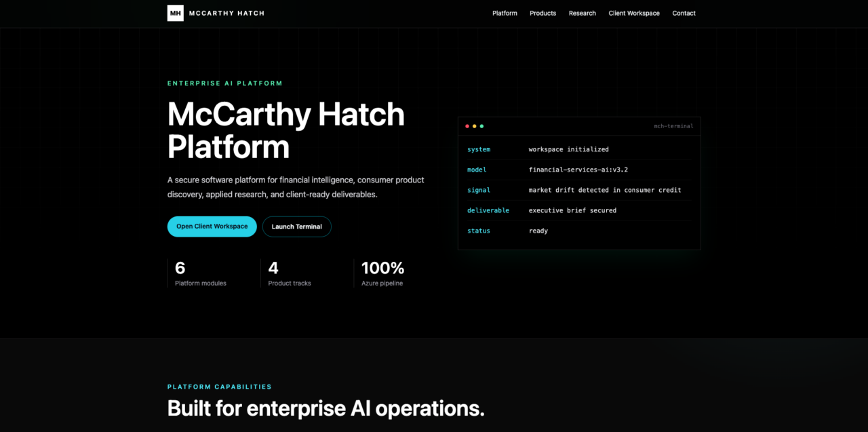
Task: Click 'market drift detected in consumer credit'
Action: tap(605, 190)
